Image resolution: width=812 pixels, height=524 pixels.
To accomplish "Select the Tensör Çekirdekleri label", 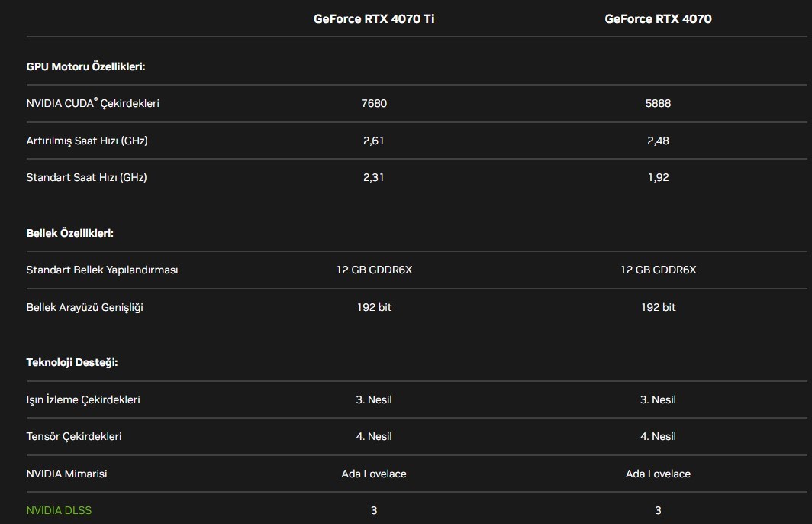I will tap(74, 436).
